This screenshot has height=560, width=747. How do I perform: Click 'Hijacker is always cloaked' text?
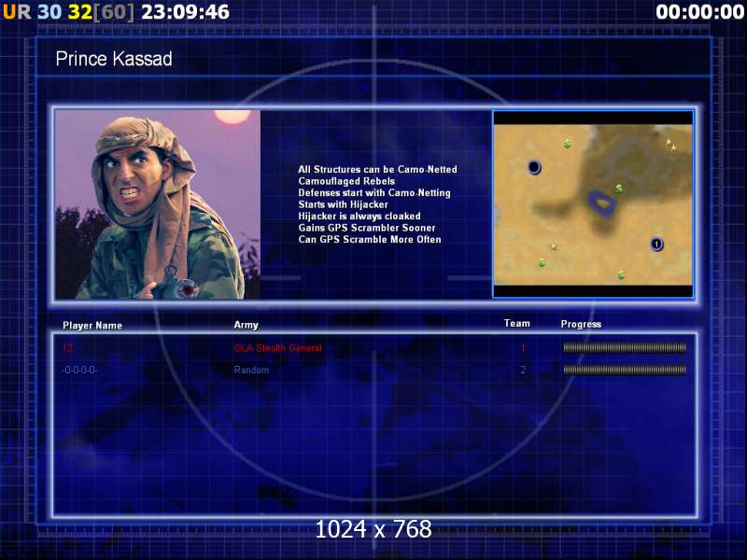point(359,217)
